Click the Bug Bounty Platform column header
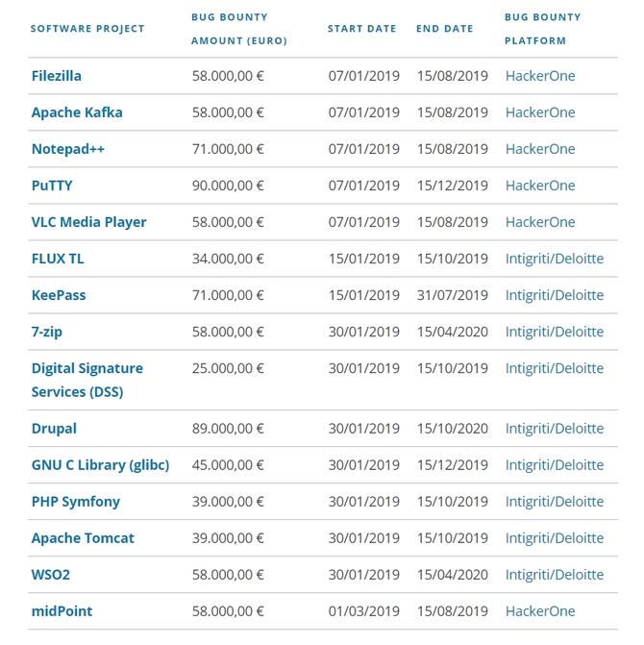The width and height of the screenshot is (644, 645). coord(542,29)
